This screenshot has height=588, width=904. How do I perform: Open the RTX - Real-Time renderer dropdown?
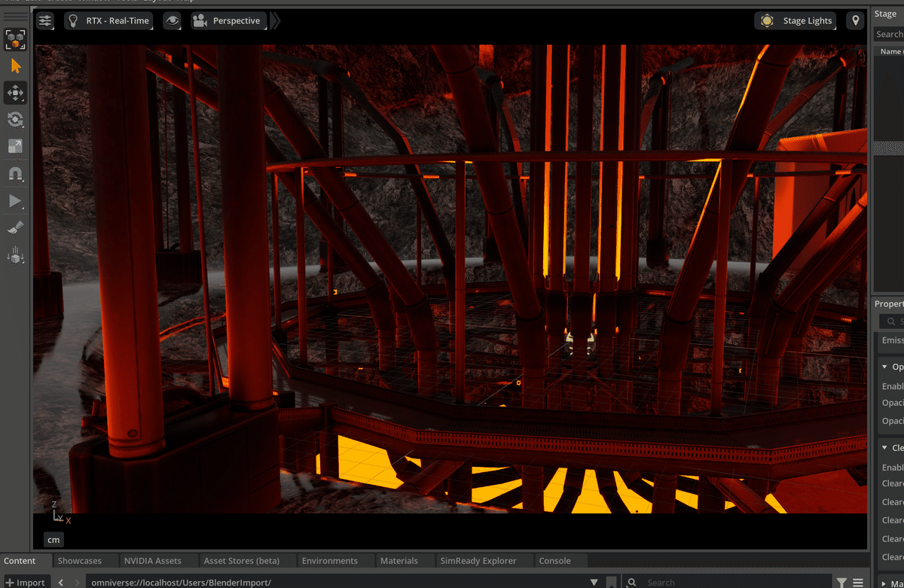[110, 20]
